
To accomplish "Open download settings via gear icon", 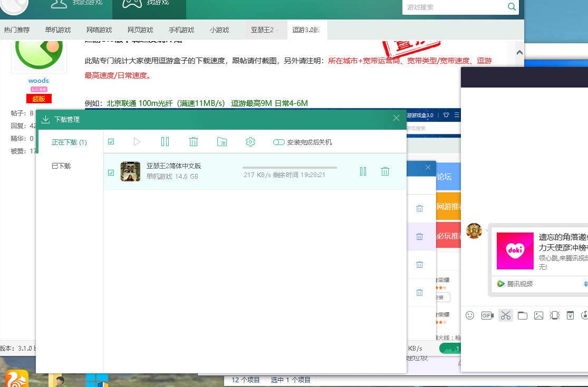I will pyautogui.click(x=250, y=142).
